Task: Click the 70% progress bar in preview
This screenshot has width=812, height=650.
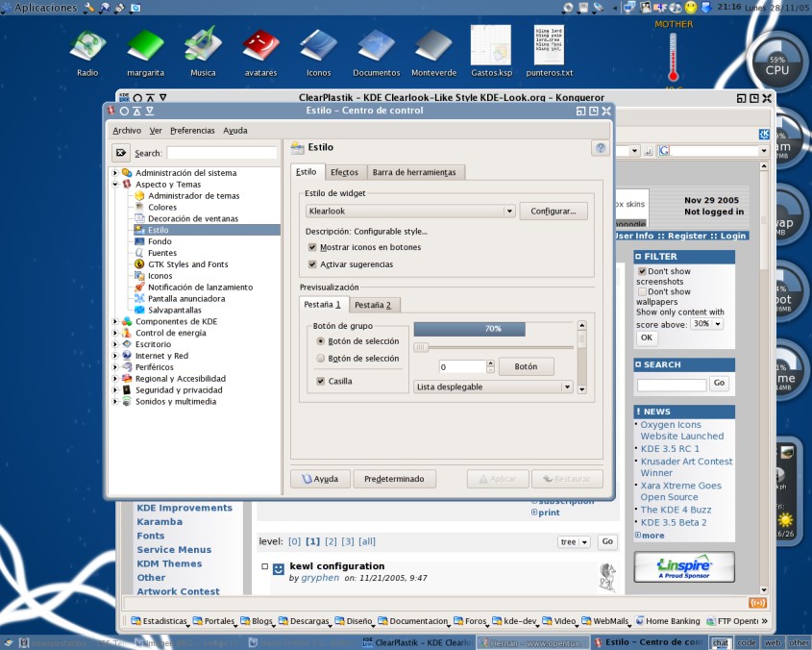Action: 494,329
